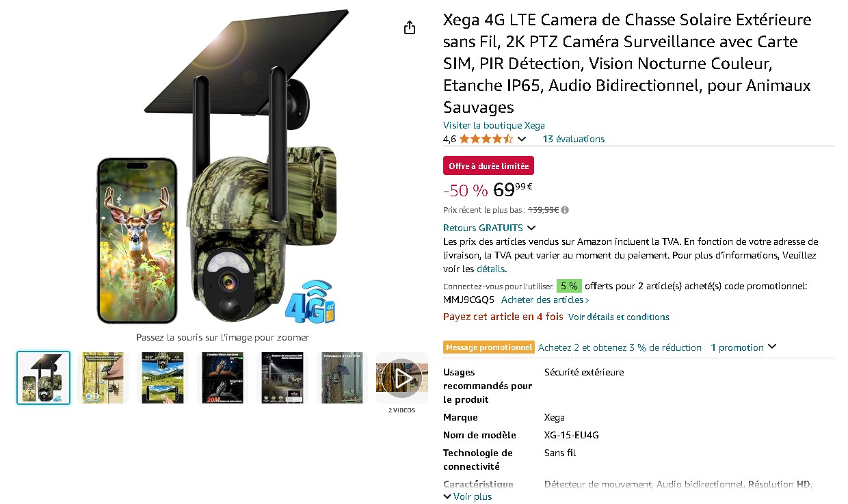Expand the 1 promotion dropdown
The image size is (848, 504).
point(743,347)
